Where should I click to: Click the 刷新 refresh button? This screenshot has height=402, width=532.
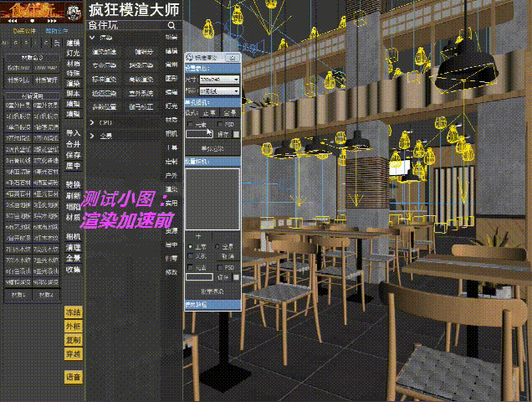click(73, 196)
